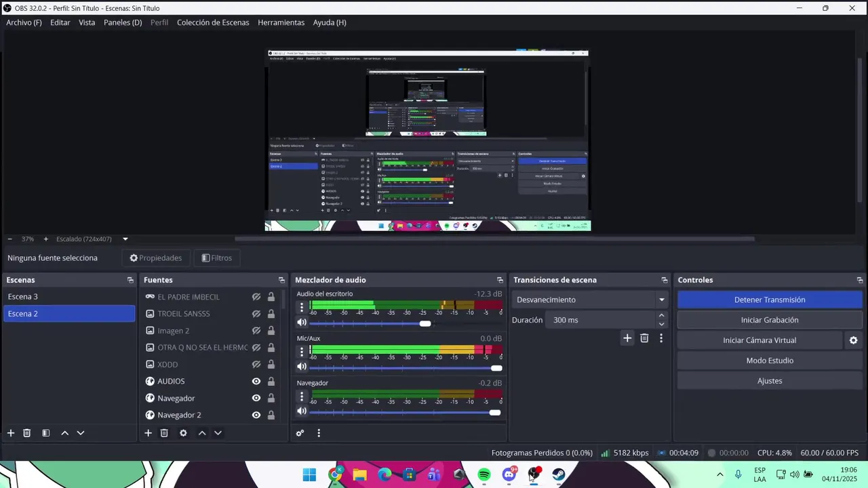Open Ayuda (H) menu
Image resolution: width=868 pixels, height=488 pixels.
(x=330, y=22)
